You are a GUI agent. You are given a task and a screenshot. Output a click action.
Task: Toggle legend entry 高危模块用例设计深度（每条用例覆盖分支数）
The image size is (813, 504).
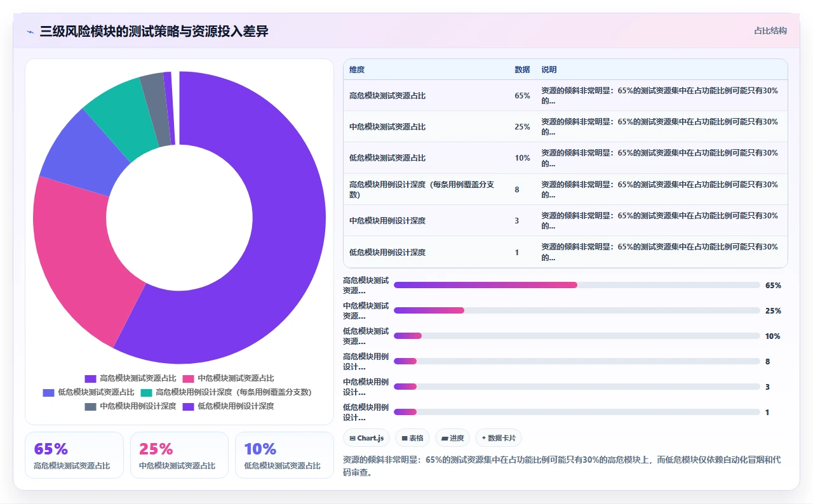(x=226, y=392)
